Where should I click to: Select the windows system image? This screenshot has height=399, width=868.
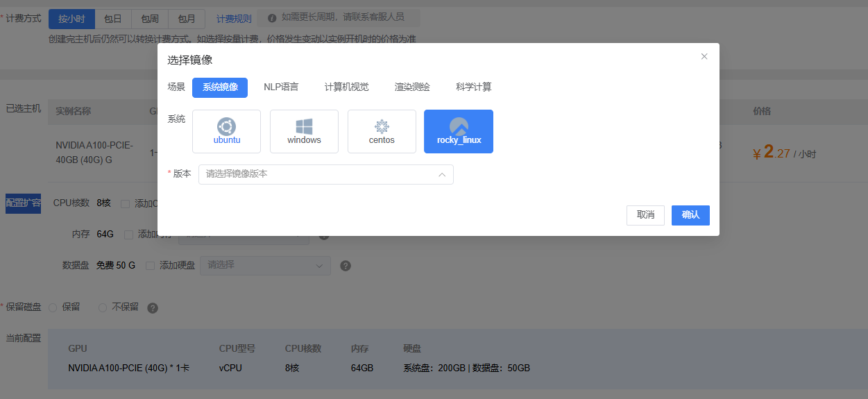pos(304,131)
